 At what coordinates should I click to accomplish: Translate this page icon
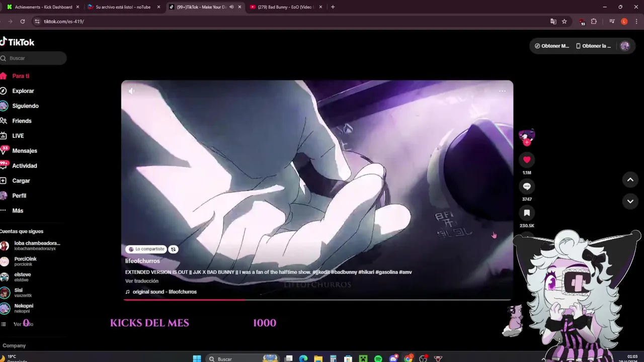553,21
